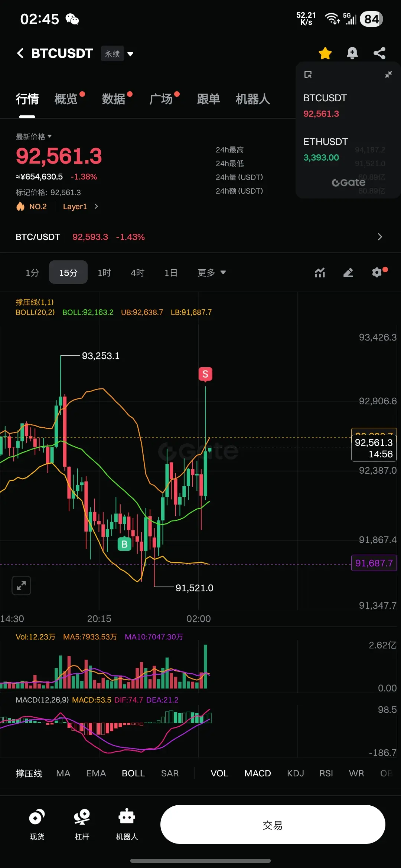This screenshot has height=868, width=401.
Task: Open price alert bell icon
Action: pos(352,53)
